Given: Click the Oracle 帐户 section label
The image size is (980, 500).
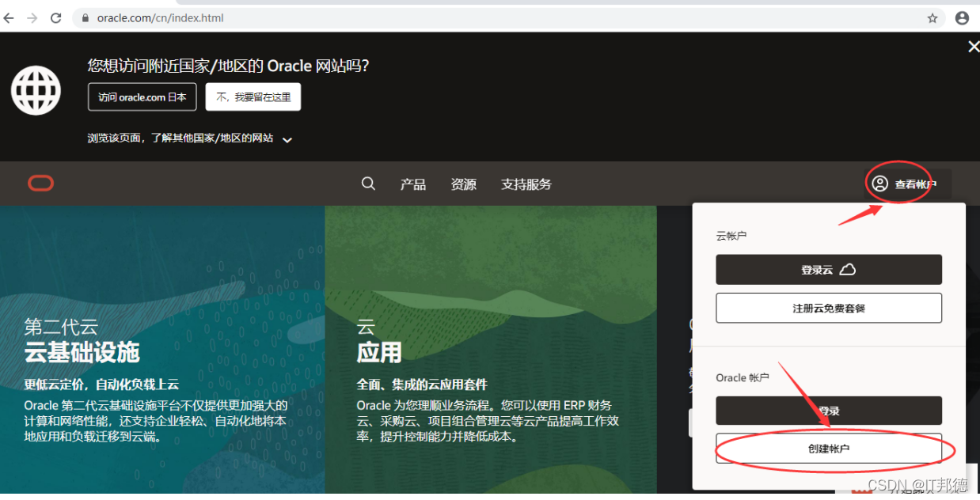Looking at the screenshot, I should click(x=743, y=377).
